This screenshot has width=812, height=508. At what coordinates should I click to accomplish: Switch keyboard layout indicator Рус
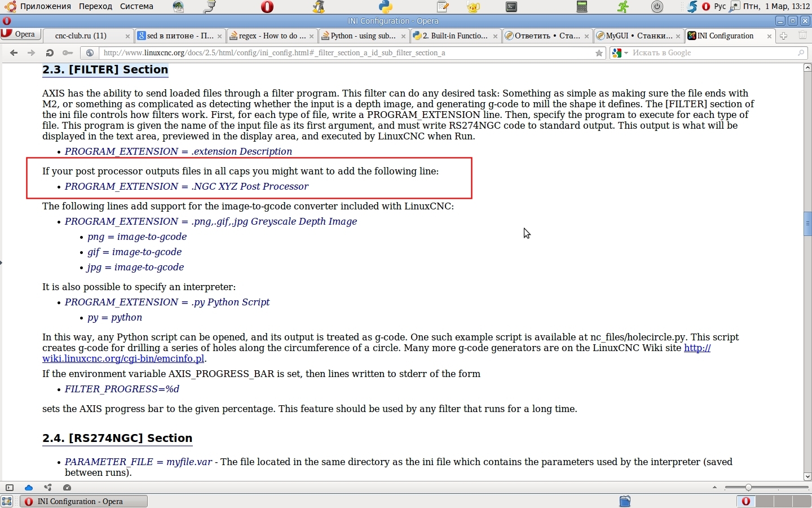click(x=720, y=7)
